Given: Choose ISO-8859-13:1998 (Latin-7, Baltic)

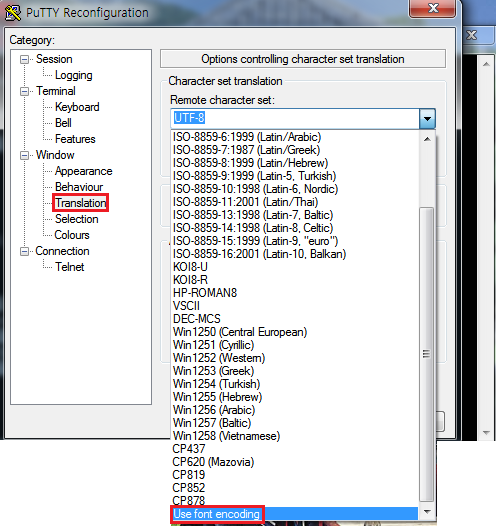Looking at the screenshot, I should (295, 215).
